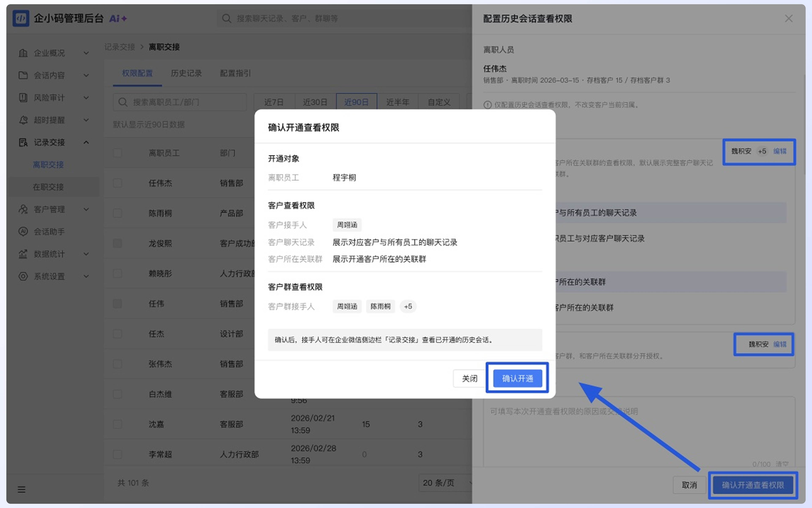The image size is (812, 508).
Task: Collapse the 记录交接 menu chevron
Action: [86, 142]
